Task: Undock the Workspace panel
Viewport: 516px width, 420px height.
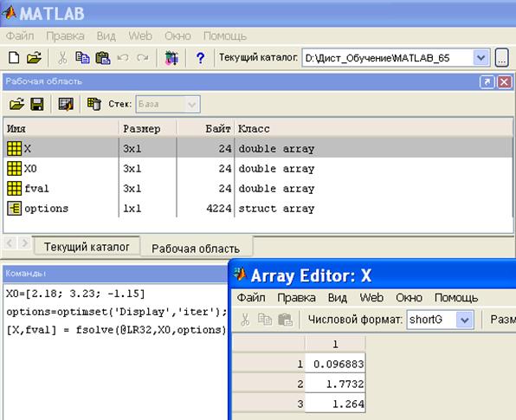Action: click(x=487, y=82)
